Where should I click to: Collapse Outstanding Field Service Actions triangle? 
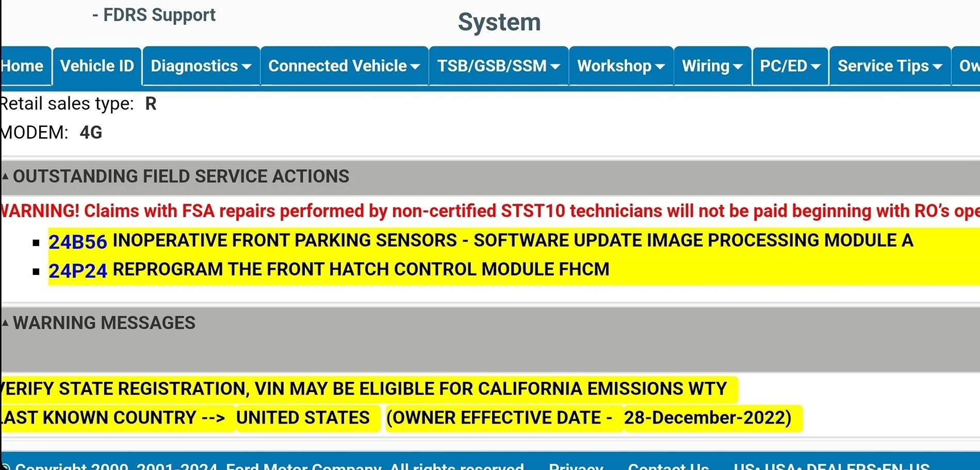pos(5,176)
